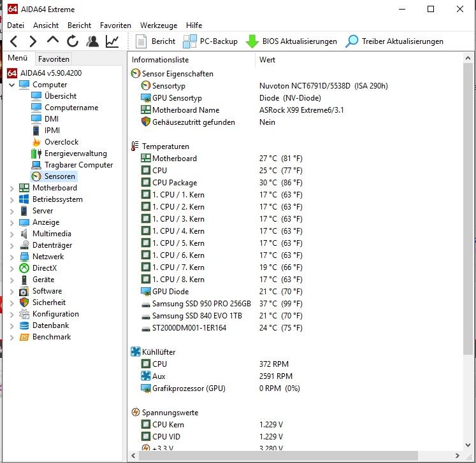Click the Forward navigation arrow

32,41
